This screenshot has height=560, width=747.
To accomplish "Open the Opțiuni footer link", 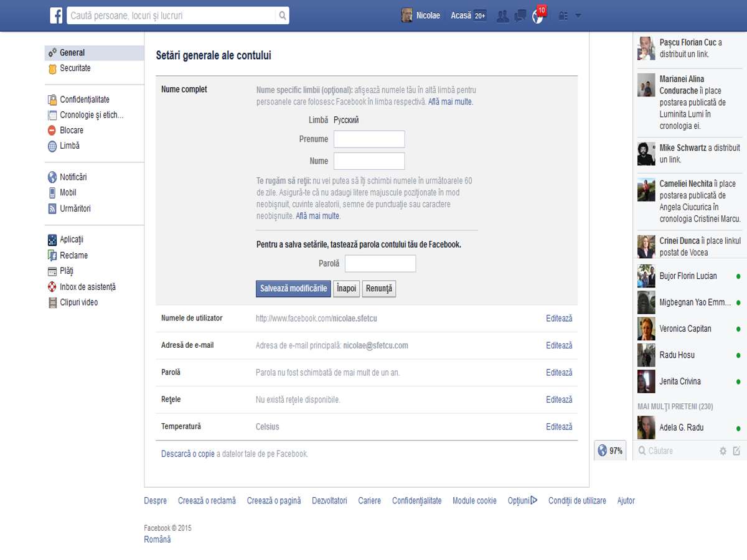I will [x=522, y=501].
